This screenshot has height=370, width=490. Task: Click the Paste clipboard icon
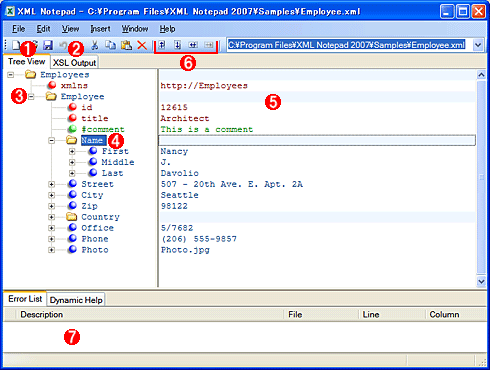click(x=126, y=45)
